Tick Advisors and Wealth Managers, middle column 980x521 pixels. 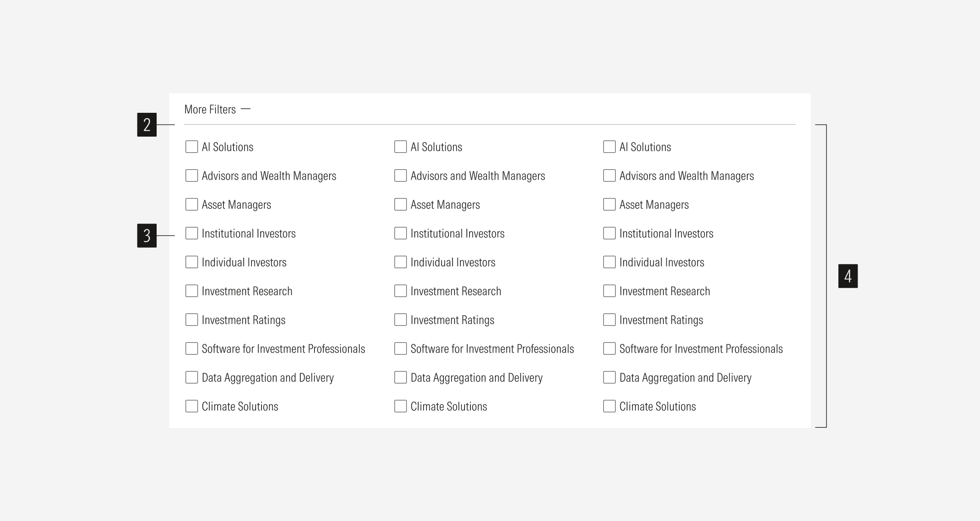(401, 175)
